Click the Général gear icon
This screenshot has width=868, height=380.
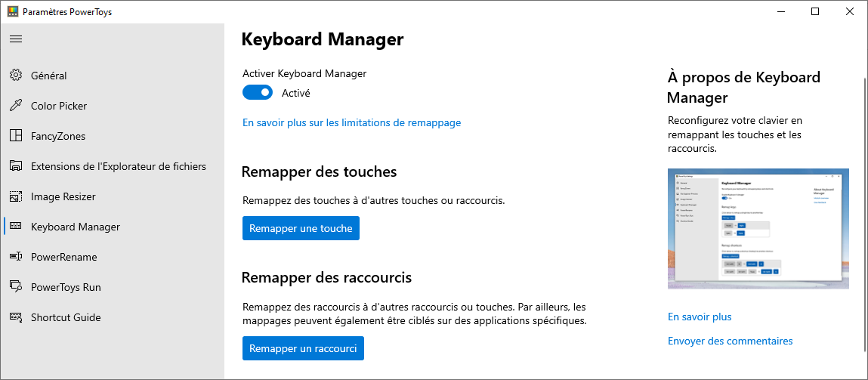pyautogui.click(x=16, y=76)
